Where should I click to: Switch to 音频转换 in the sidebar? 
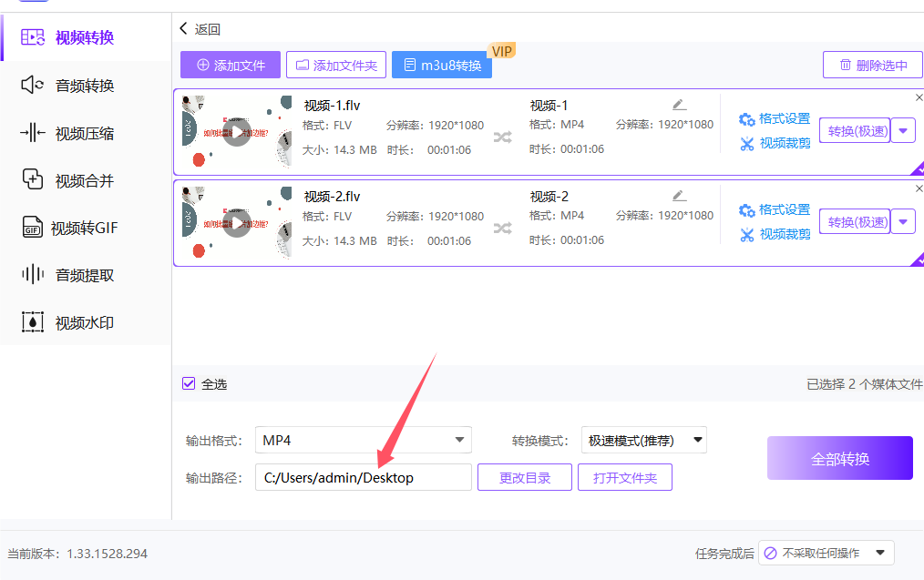[x=86, y=86]
